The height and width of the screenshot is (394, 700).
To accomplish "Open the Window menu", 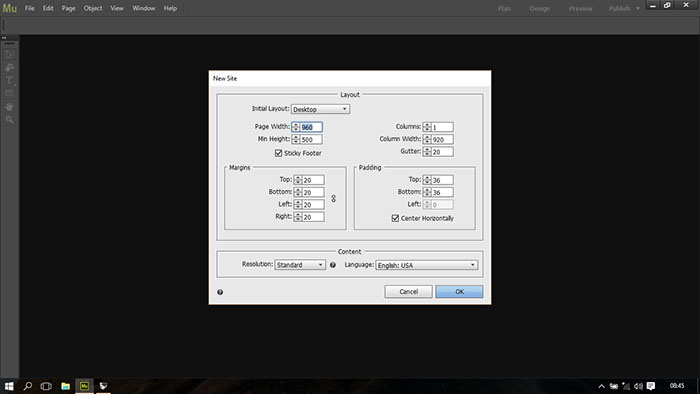I will tap(143, 8).
